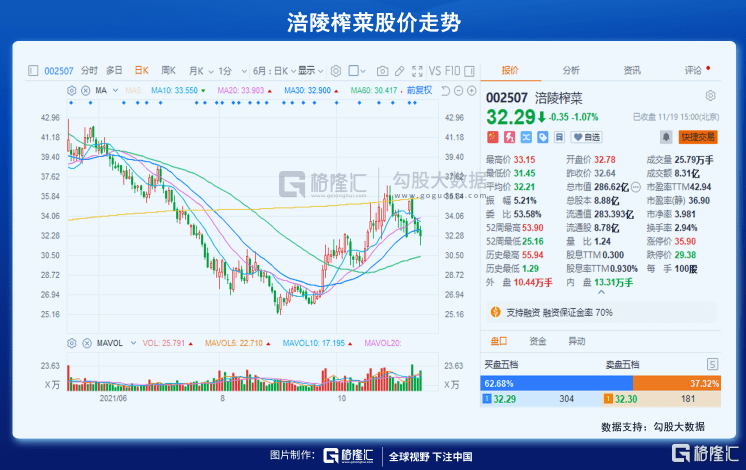Toggle MAVOL5 line visibility

pyautogui.click(x=237, y=343)
